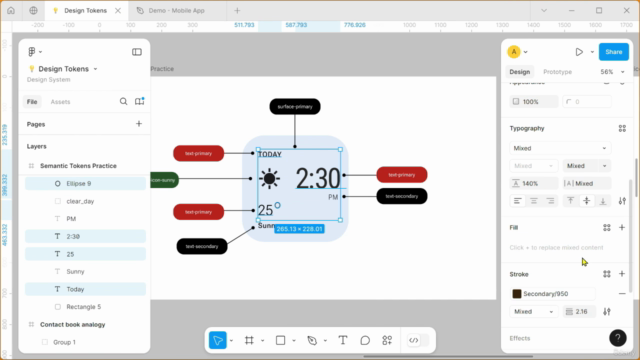640x360 pixels.
Task: Switch to the Assets tab
Action: pos(60,102)
